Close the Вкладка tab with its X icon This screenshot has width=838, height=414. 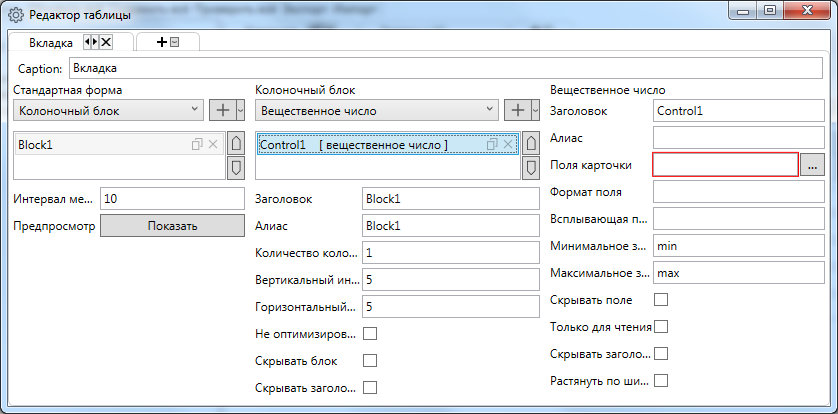[x=106, y=42]
